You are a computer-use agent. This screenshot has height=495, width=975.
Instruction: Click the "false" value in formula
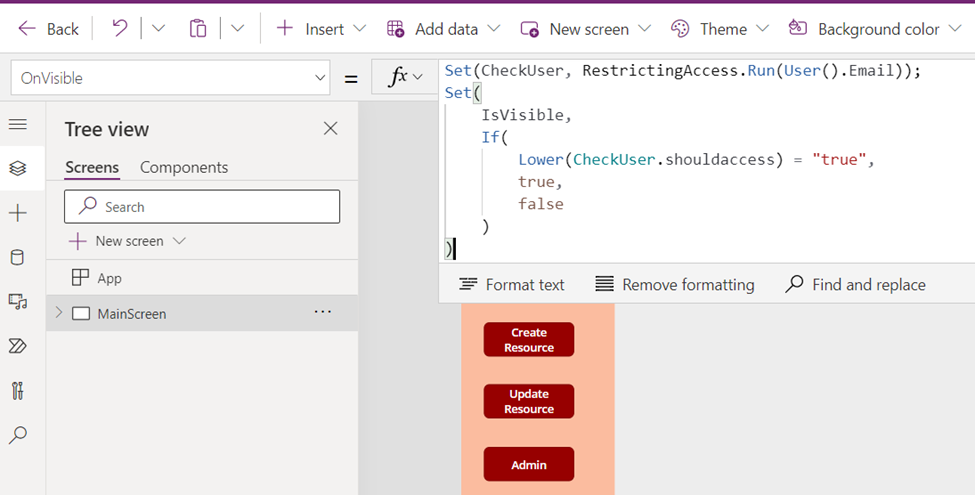541,204
